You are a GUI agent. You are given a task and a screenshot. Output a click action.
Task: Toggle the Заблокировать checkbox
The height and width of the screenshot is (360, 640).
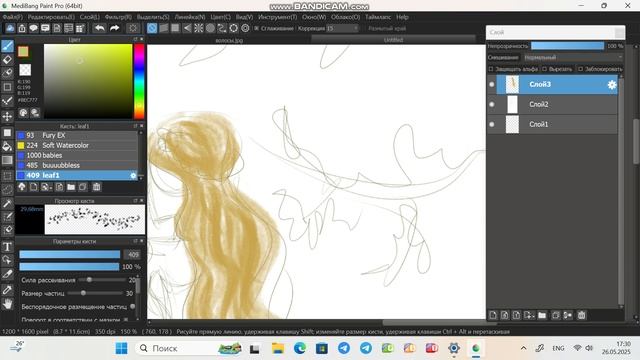coord(580,69)
